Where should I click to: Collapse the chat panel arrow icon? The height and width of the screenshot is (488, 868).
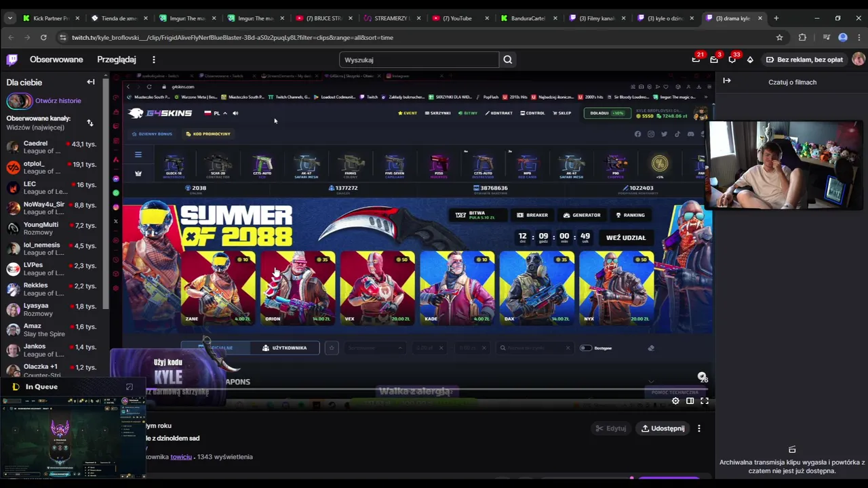point(726,81)
